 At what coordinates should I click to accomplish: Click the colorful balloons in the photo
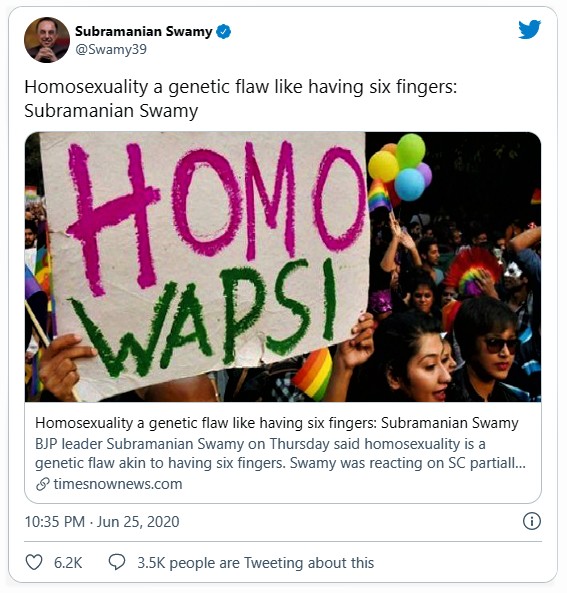(x=400, y=167)
